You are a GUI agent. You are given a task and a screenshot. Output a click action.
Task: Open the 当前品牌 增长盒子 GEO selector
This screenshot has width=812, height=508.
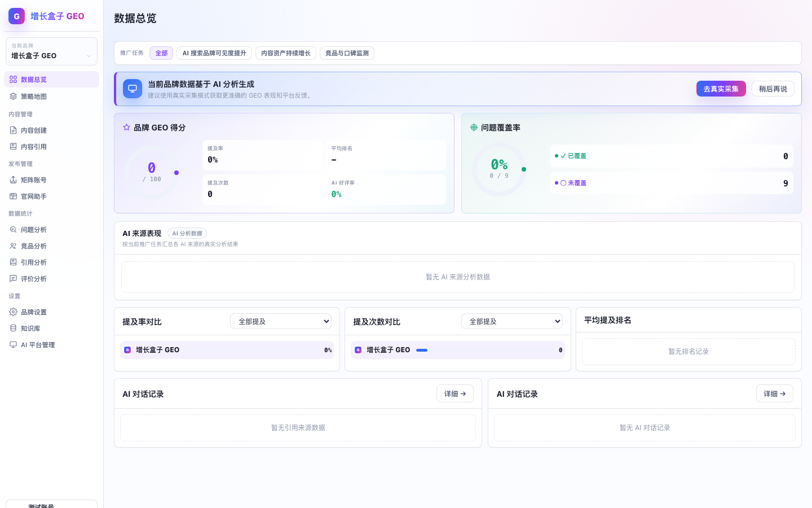51,51
